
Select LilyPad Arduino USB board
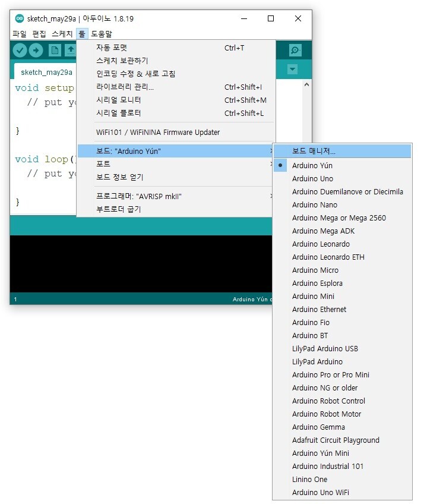click(343, 349)
